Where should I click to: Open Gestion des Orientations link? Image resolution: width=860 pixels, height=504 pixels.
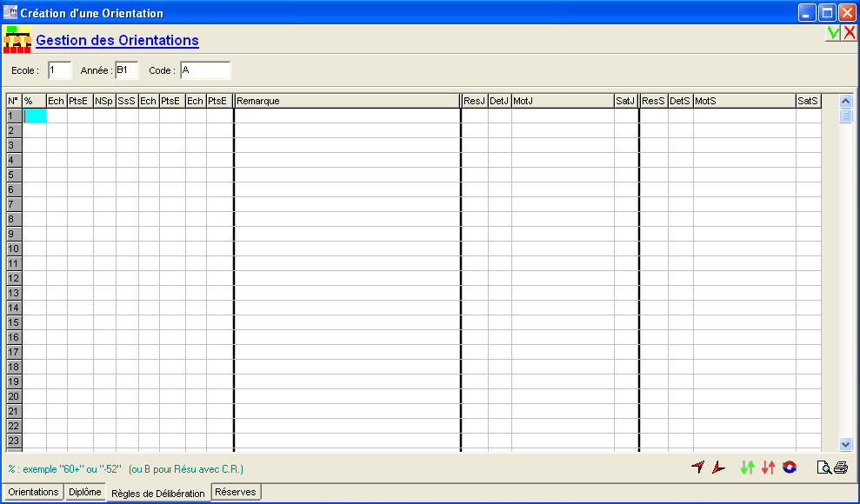117,41
